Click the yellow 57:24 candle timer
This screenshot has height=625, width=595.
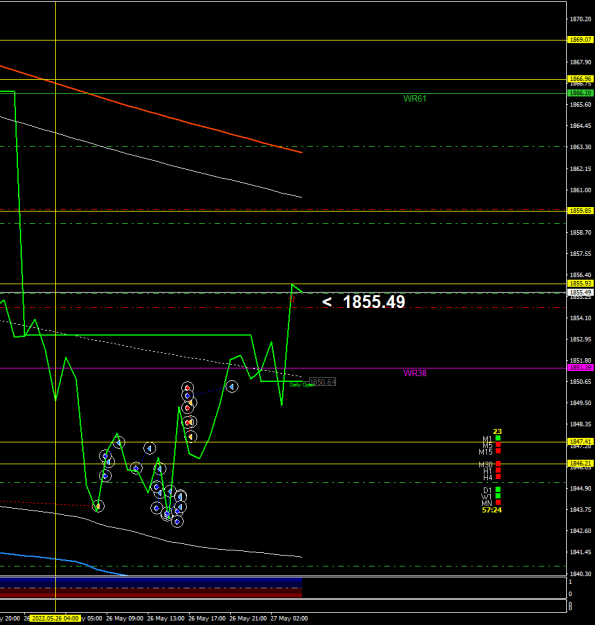coord(492,510)
